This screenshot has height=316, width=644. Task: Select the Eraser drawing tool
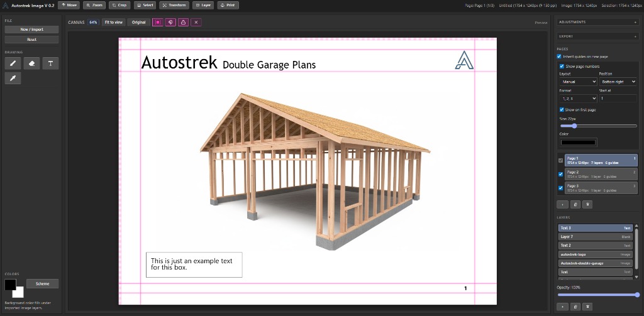click(31, 63)
